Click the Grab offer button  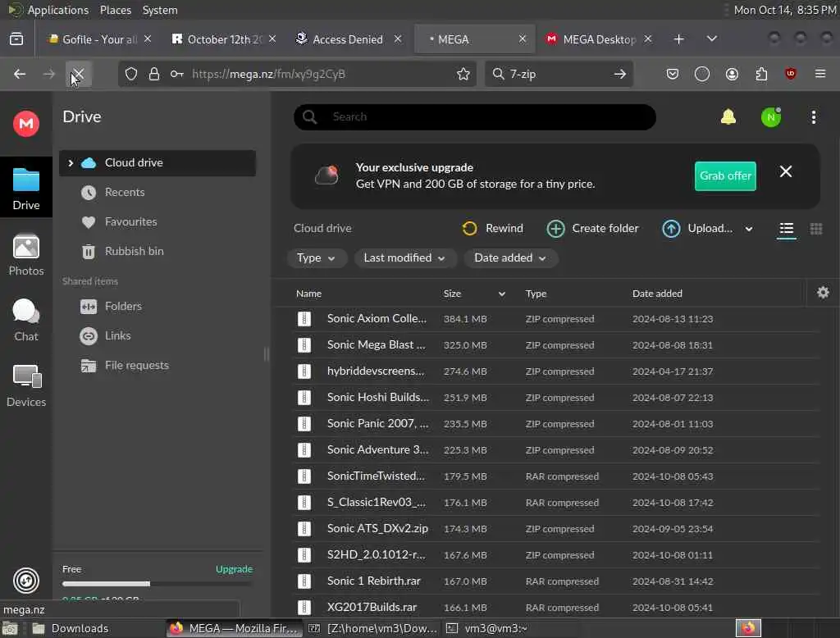coord(725,175)
